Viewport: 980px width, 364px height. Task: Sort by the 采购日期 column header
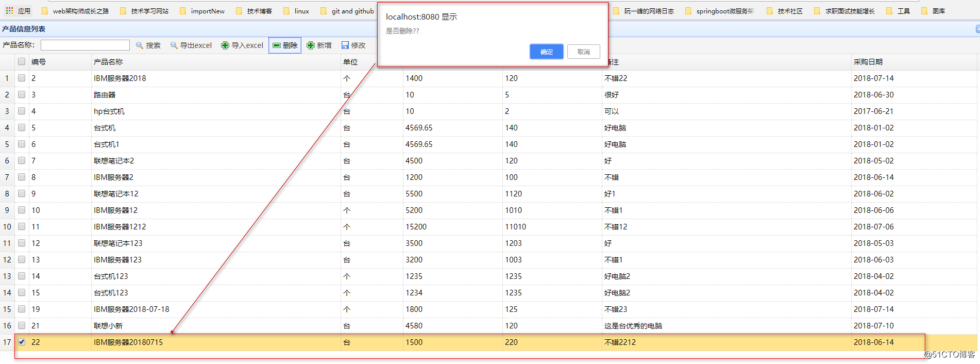(914, 62)
